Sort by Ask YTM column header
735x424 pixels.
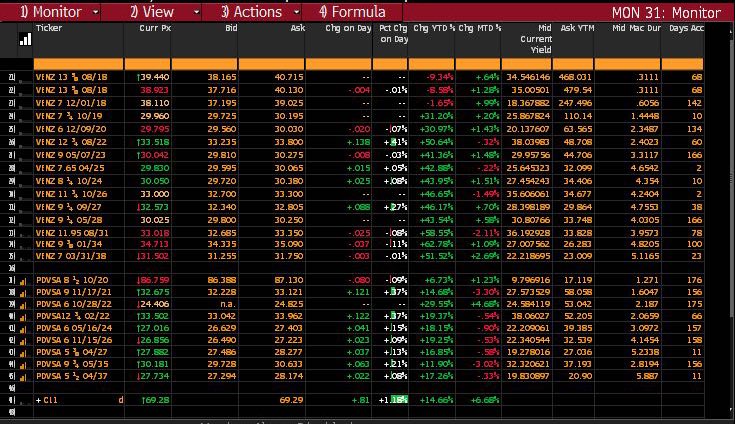point(577,28)
